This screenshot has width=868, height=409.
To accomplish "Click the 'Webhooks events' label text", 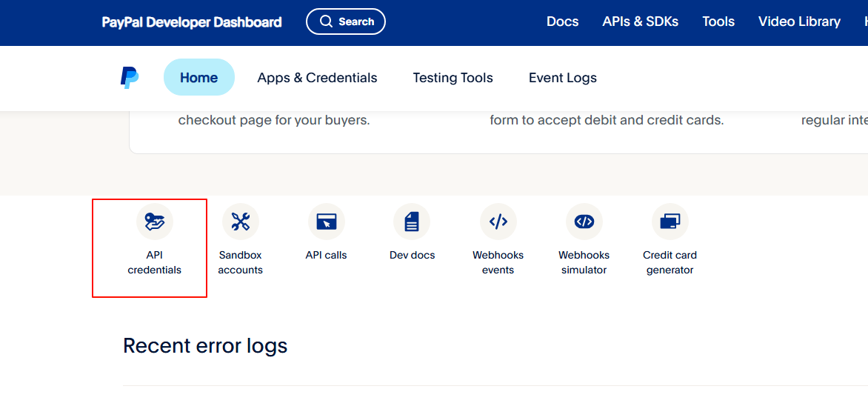I will point(498,263).
